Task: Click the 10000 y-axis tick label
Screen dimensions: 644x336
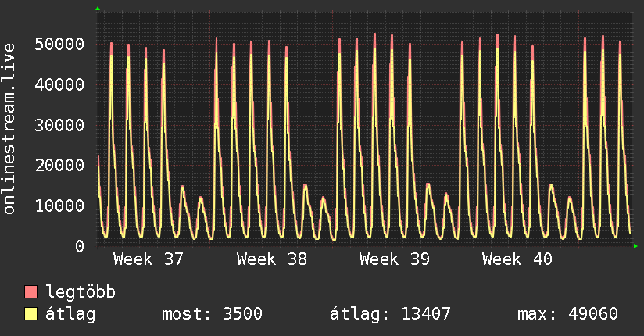Action: point(59,206)
